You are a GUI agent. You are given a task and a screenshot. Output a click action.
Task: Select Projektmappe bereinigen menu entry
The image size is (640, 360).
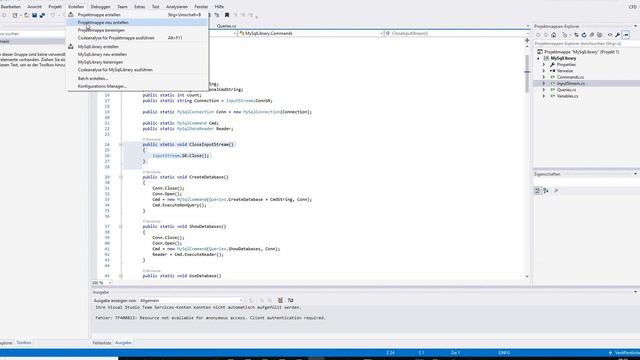point(138,30)
